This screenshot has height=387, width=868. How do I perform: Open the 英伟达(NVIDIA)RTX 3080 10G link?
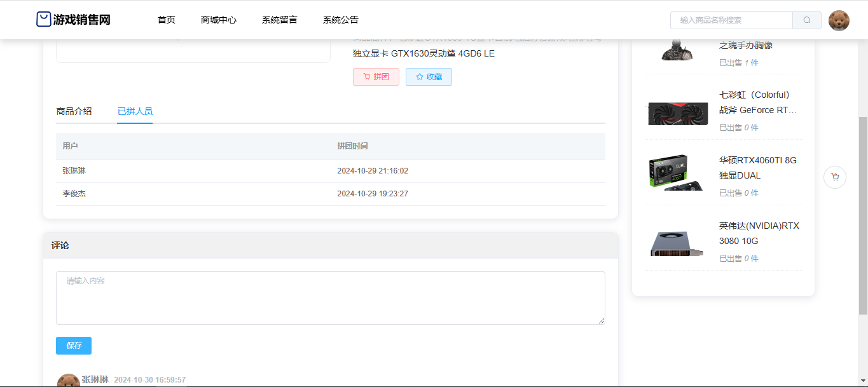(759, 233)
